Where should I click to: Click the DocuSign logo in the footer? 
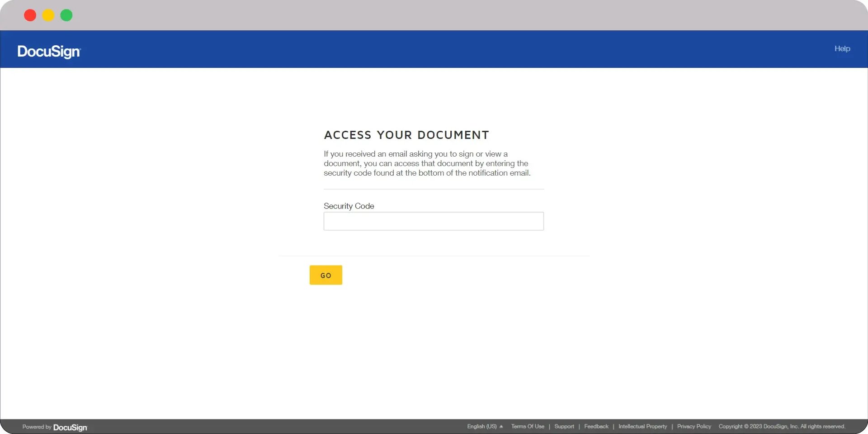coord(70,427)
